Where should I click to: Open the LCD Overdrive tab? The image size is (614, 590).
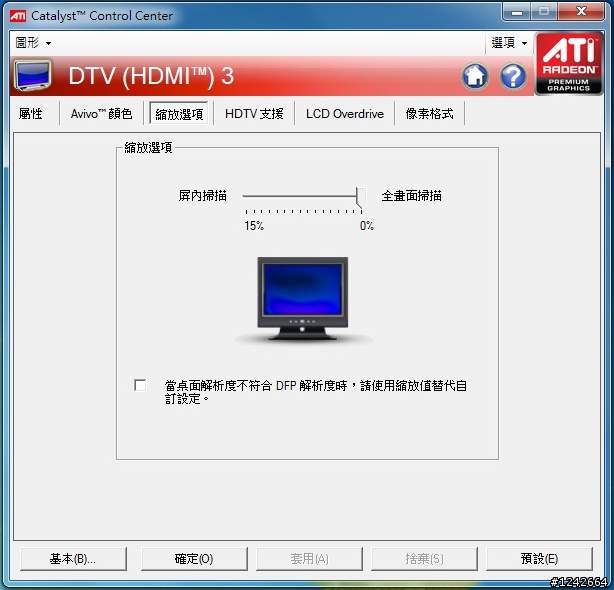pos(345,114)
